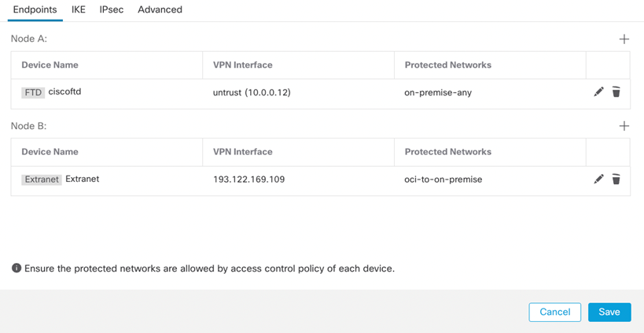Screen dimensions: 644x333
Task: Delete the ciscoftd endpoint row
Action: 616,92
